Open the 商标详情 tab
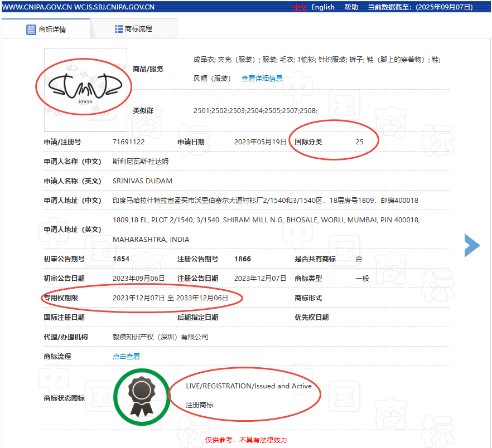 coord(46,29)
